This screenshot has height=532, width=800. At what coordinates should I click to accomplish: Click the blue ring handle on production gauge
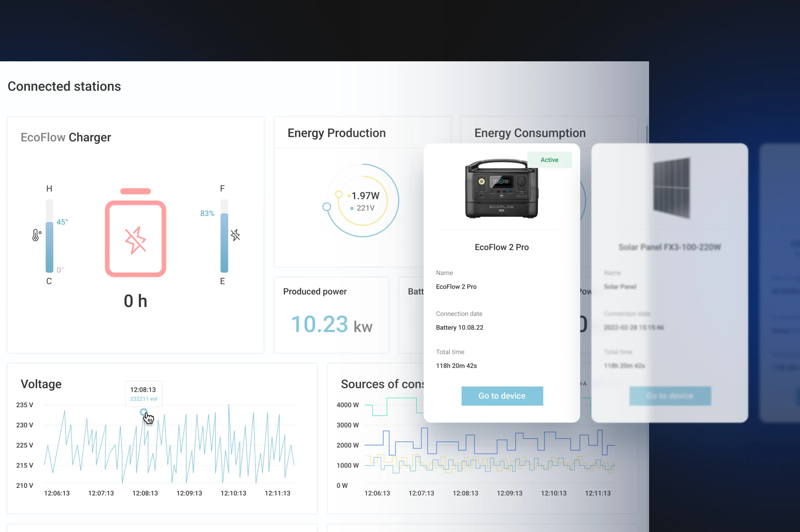pos(326,207)
